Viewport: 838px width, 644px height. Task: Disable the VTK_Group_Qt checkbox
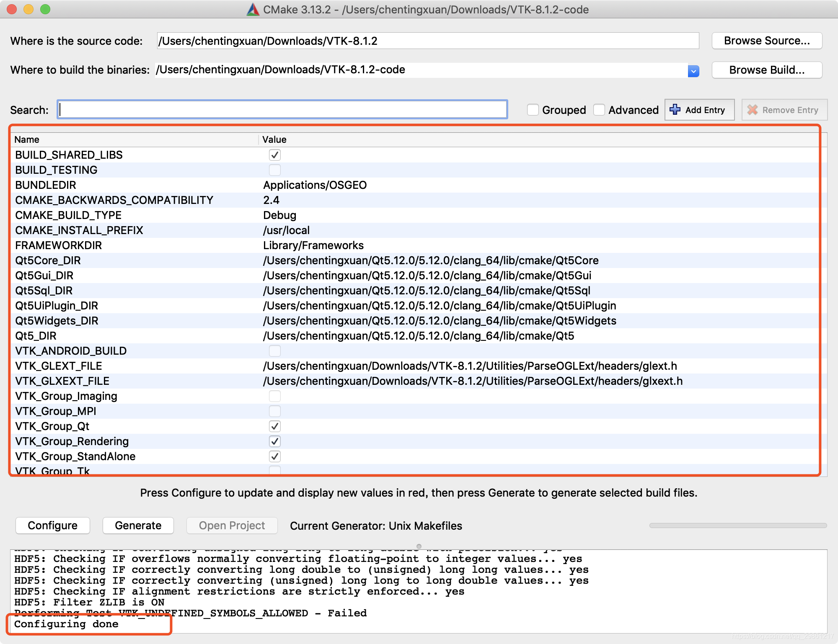275,426
